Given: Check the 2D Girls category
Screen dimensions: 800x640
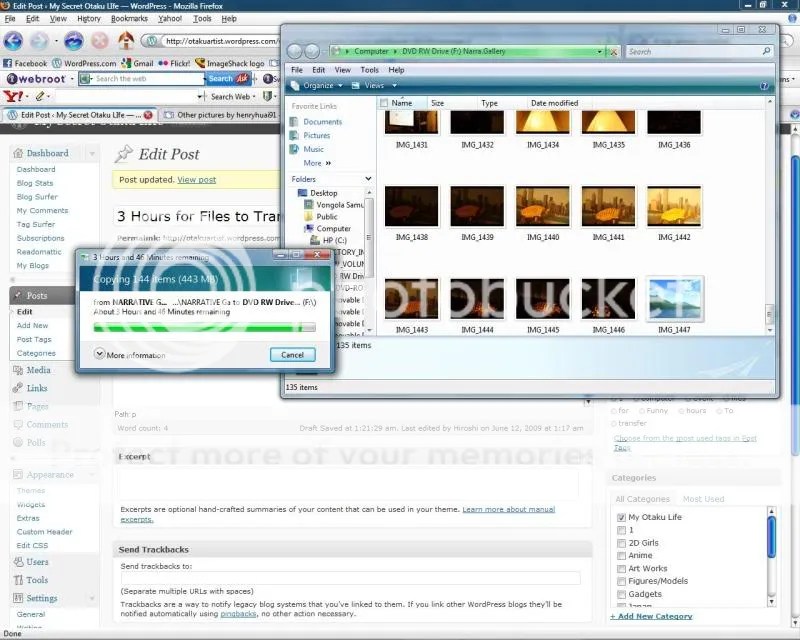Looking at the screenshot, I should (621, 543).
